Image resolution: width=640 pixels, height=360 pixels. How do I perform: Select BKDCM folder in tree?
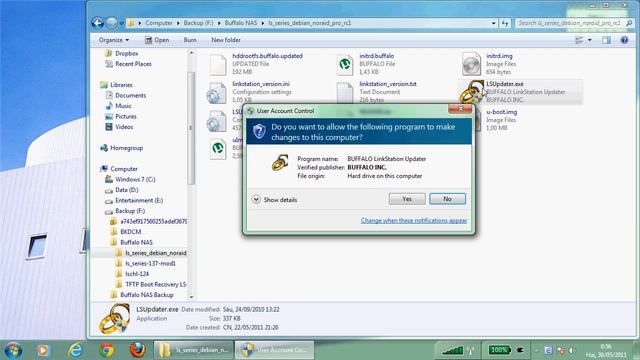(126, 232)
